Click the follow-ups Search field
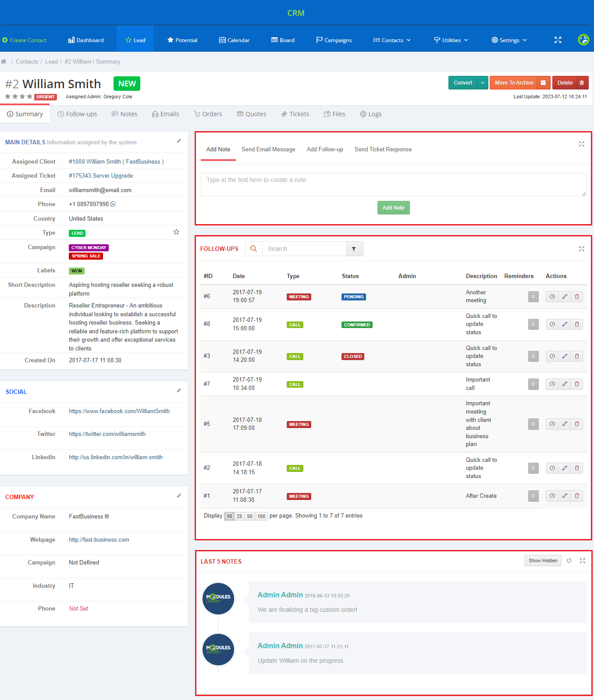Screen dimensions: 594x700 [x=304, y=249]
